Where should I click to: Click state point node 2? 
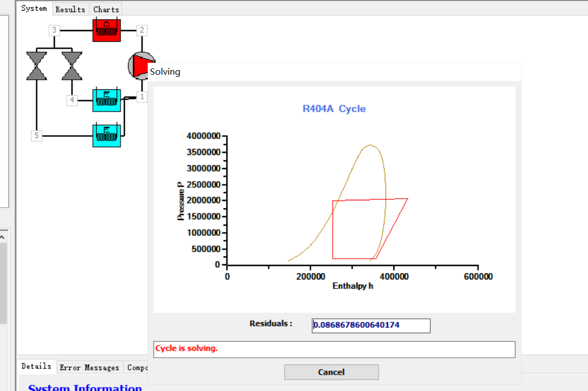(142, 30)
